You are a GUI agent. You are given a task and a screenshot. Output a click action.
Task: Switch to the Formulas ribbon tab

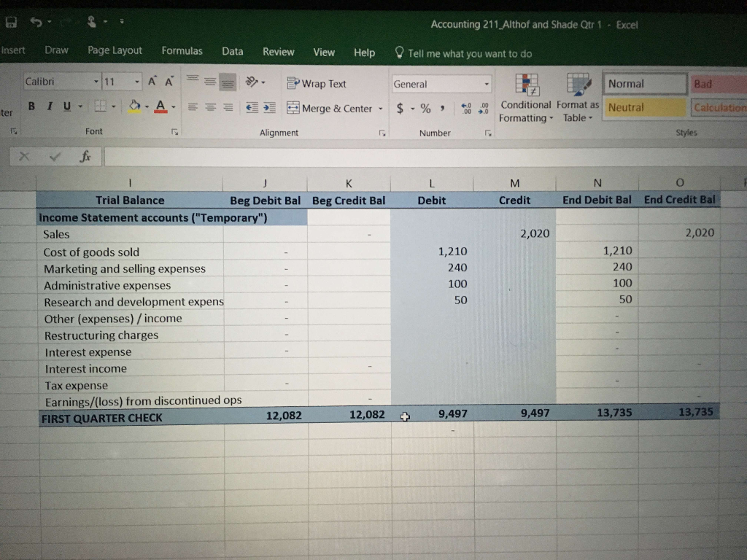click(182, 50)
